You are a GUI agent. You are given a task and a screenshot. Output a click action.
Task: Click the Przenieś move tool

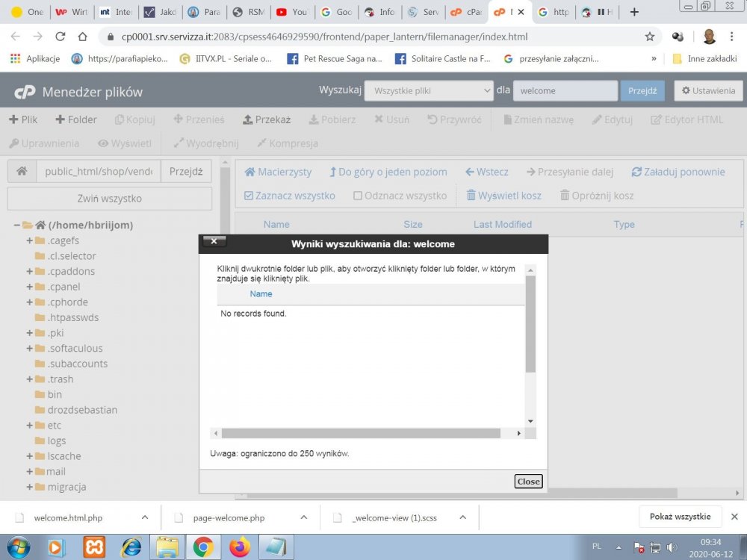(x=199, y=119)
